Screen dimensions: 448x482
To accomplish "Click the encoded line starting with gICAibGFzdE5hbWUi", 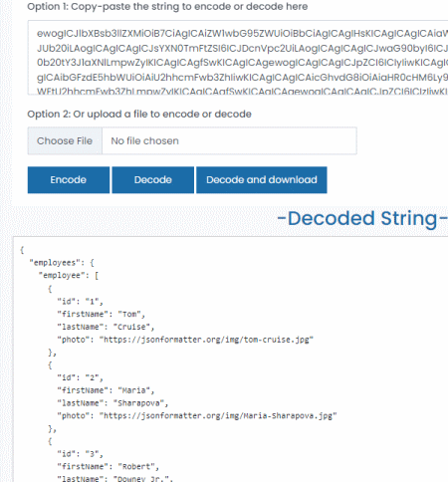I will 242,78.
